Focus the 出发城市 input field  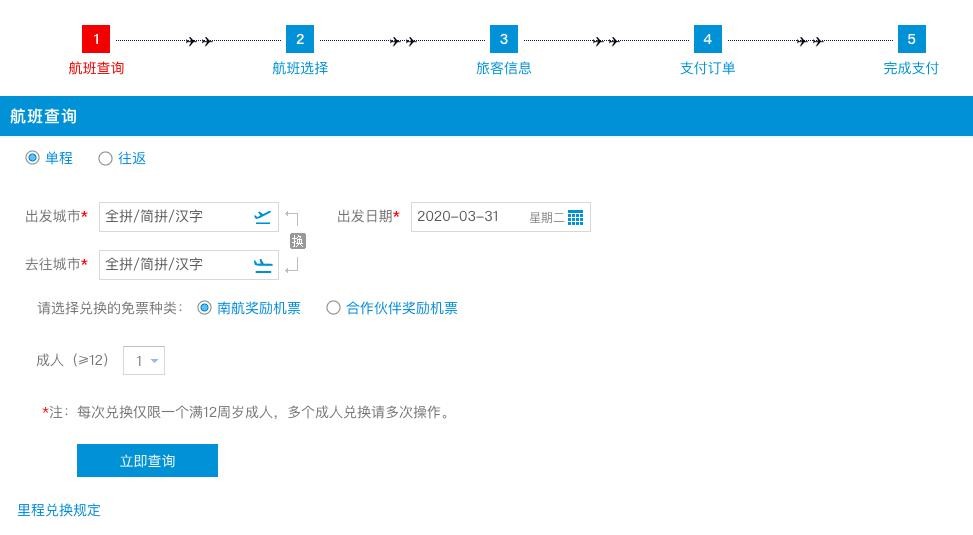(174, 217)
